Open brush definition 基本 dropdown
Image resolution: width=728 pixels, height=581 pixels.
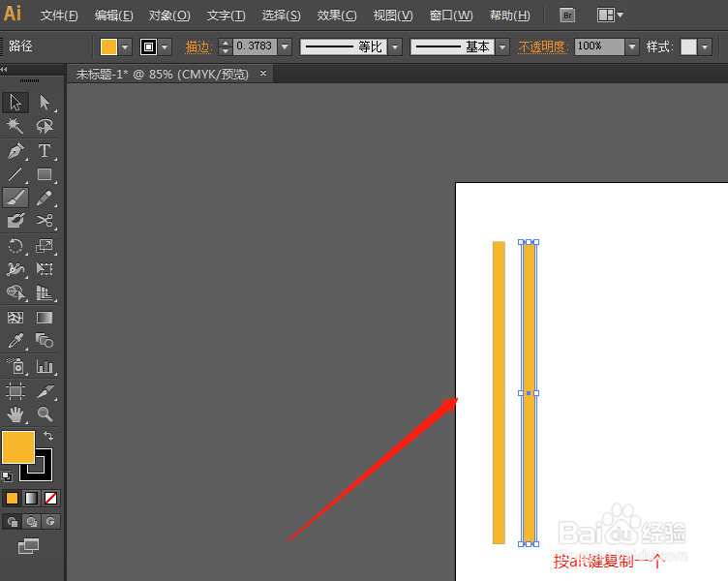pos(502,46)
